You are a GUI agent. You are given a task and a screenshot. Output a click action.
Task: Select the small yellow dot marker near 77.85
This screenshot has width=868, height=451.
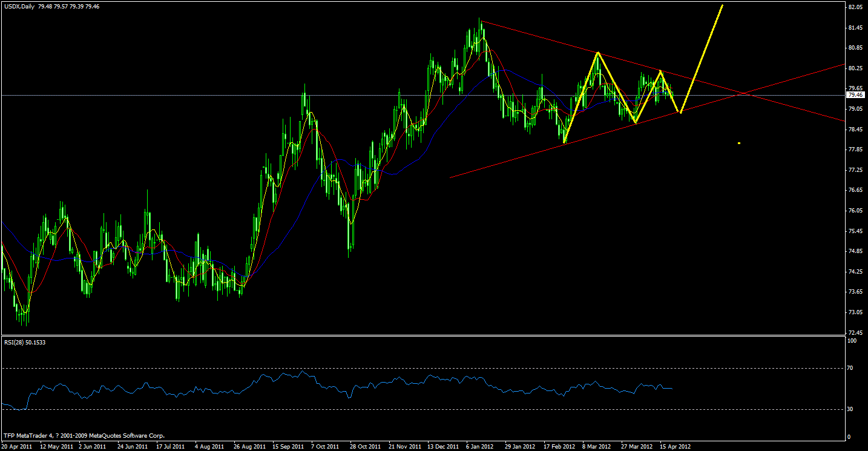(739, 143)
